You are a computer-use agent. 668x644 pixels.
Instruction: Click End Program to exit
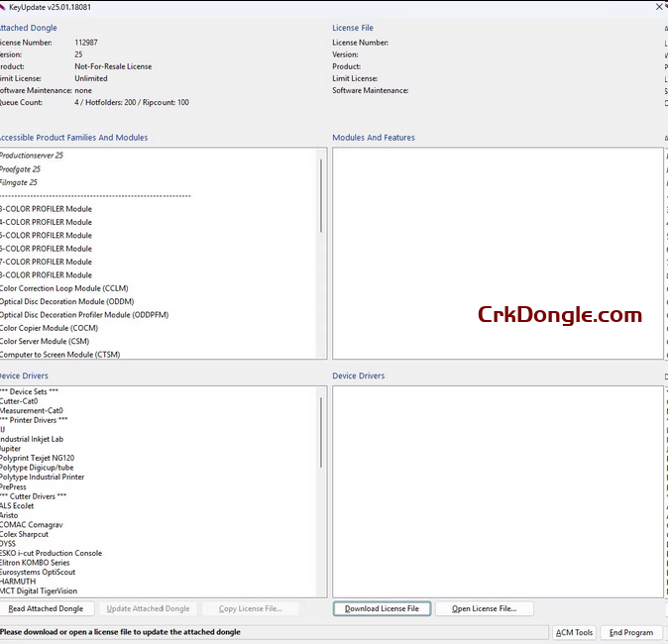631,632
